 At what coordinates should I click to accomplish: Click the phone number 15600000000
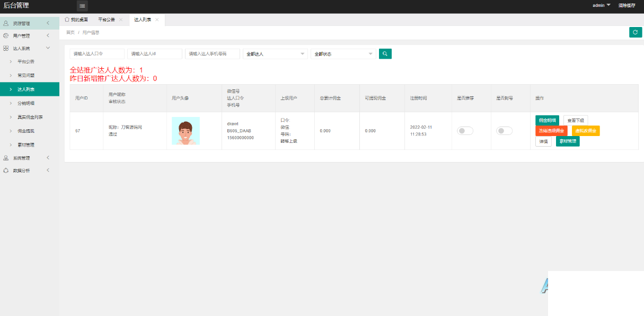coord(241,138)
